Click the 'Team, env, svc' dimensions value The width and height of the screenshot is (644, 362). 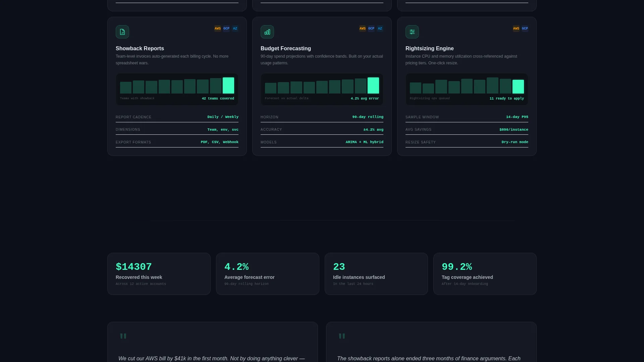223,130
